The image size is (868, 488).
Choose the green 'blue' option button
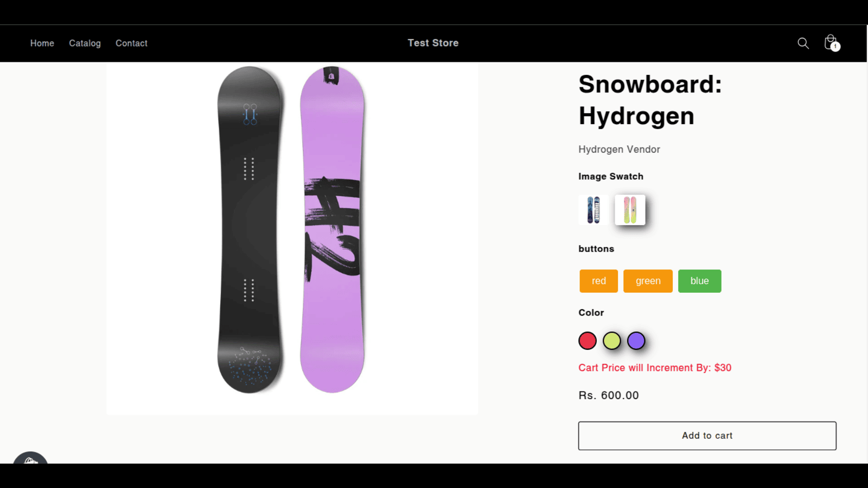699,281
